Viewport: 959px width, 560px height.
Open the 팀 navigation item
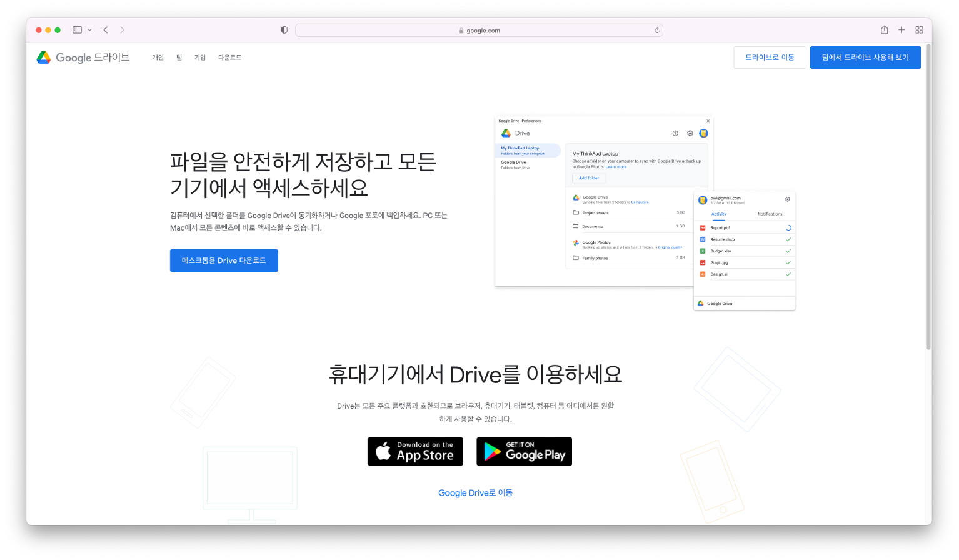click(x=179, y=57)
